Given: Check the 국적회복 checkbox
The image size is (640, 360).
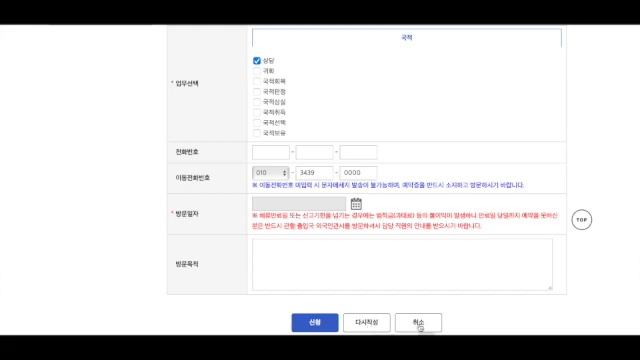Looking at the screenshot, I should [257, 81].
